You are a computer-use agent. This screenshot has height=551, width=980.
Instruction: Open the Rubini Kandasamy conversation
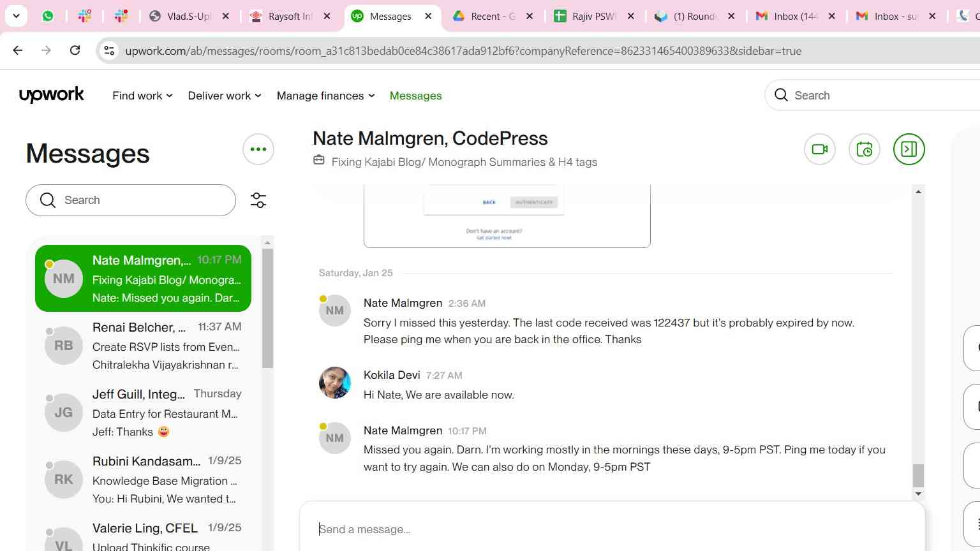[x=144, y=480]
